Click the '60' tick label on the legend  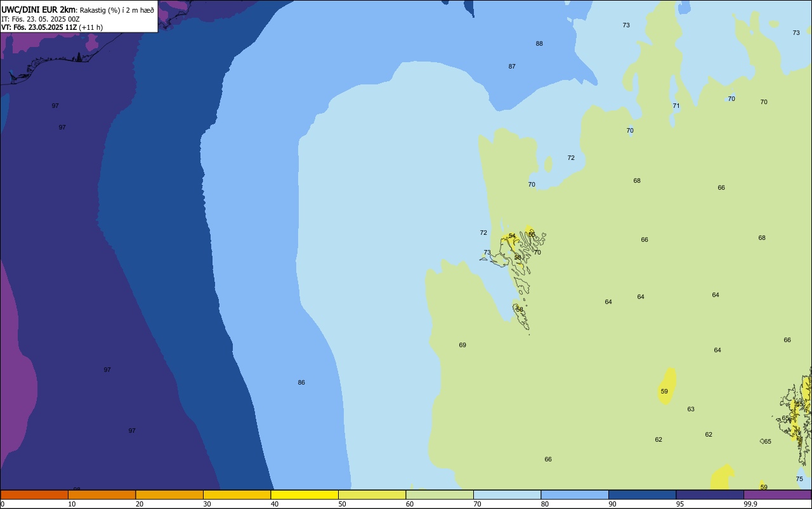pyautogui.click(x=410, y=504)
